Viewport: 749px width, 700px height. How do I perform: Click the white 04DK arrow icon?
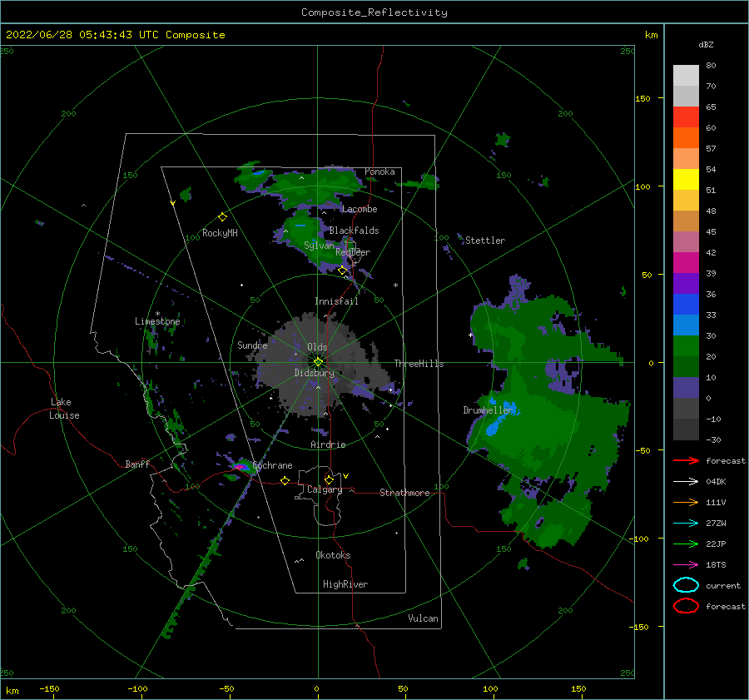686,482
